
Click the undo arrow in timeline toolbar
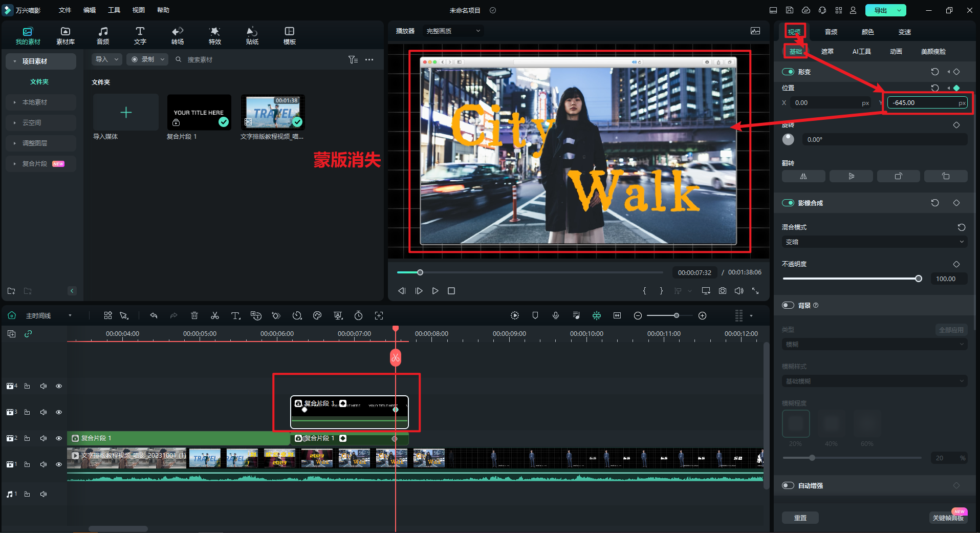click(154, 316)
